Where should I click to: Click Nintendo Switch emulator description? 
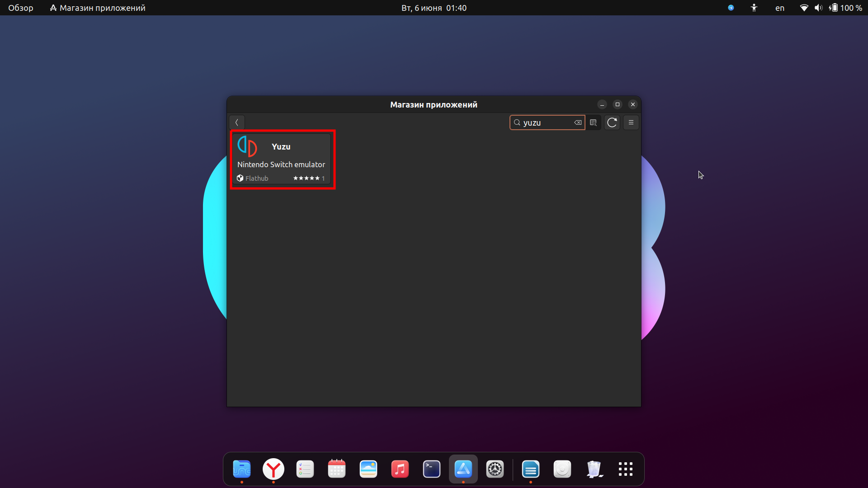281,164
